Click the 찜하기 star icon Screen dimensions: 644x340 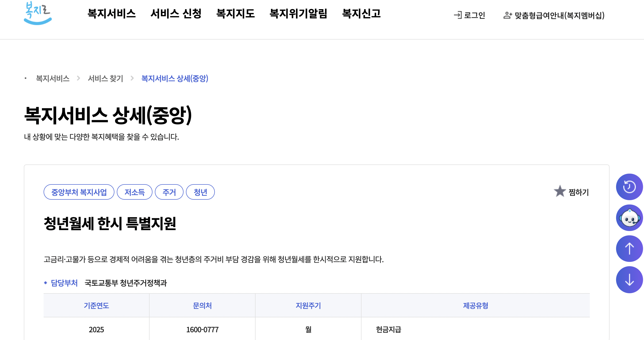[x=559, y=191]
